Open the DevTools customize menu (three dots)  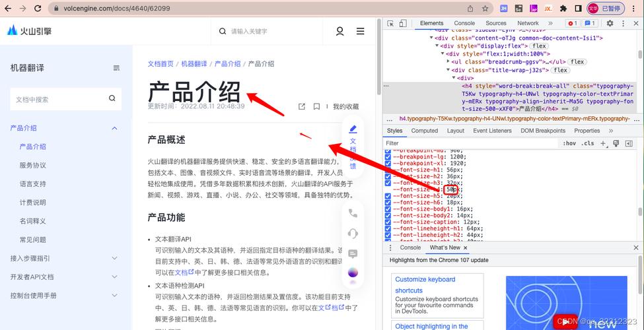click(623, 23)
